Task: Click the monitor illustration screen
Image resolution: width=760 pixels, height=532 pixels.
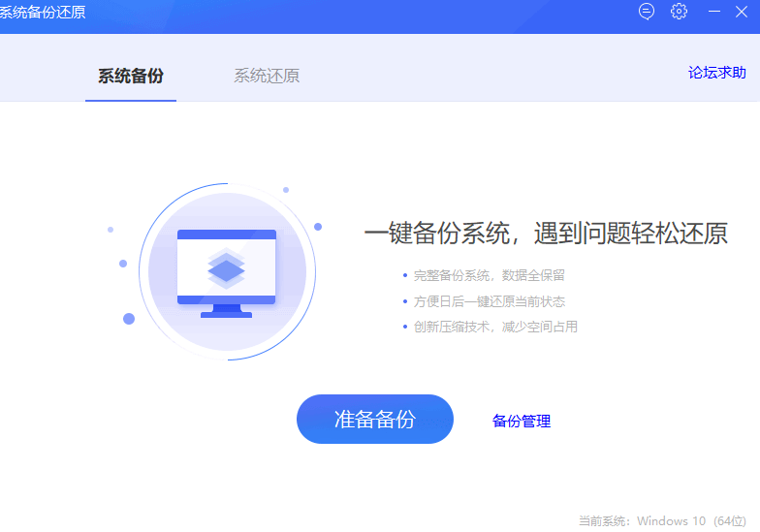Action: [227, 266]
